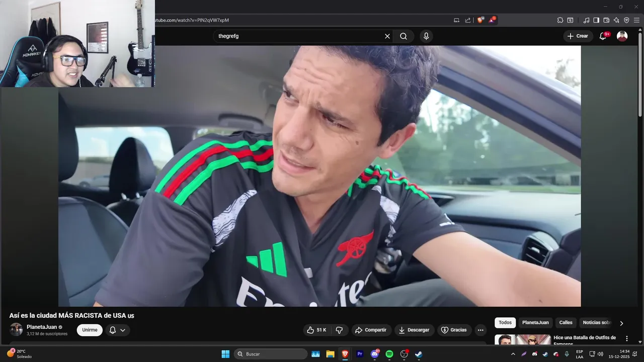Toggle the browser sidebar panel
644x362 pixels.
click(x=596, y=20)
